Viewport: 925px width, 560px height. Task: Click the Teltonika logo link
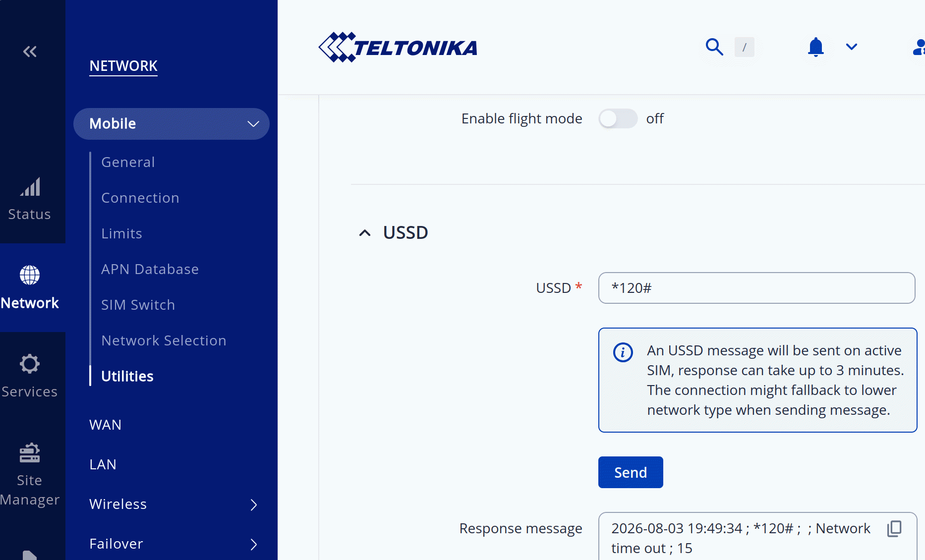tap(398, 48)
